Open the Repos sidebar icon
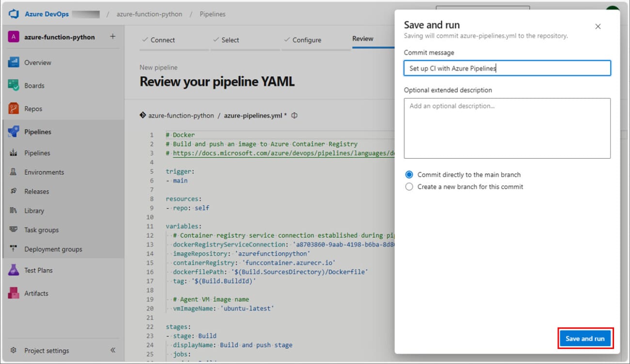 coord(14,108)
